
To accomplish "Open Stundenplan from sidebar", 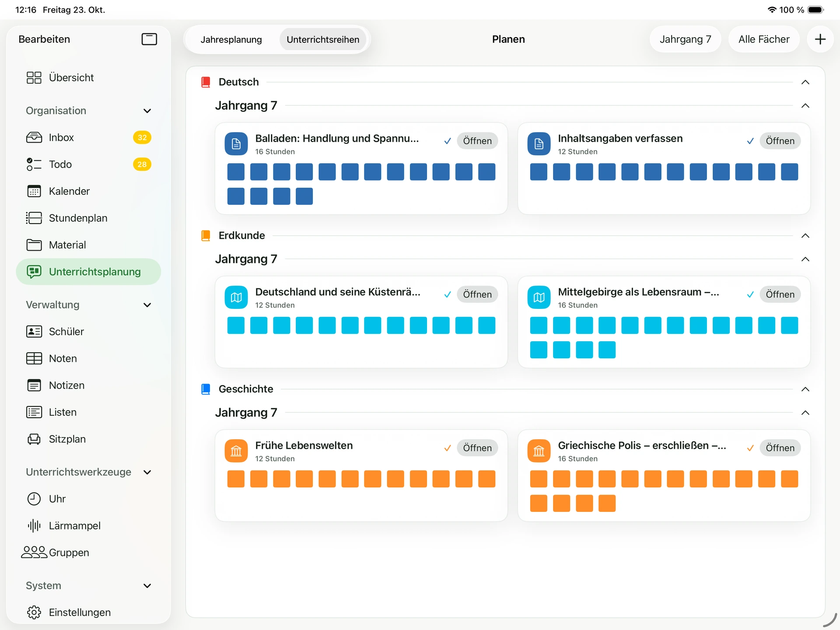I will tap(88, 218).
